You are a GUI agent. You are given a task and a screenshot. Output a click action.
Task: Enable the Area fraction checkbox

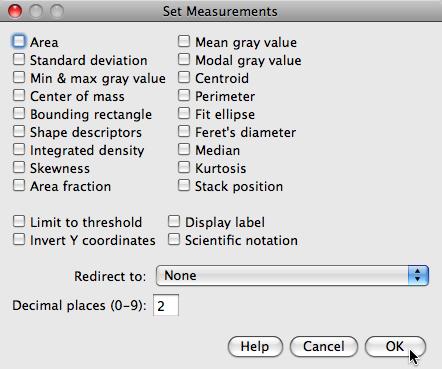pyautogui.click(x=19, y=185)
